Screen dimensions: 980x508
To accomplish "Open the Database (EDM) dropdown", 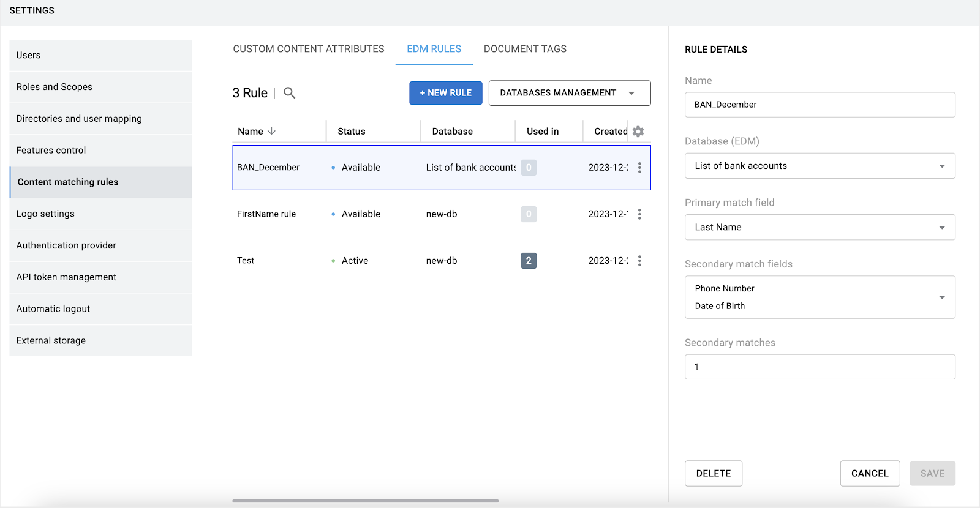I will (820, 166).
